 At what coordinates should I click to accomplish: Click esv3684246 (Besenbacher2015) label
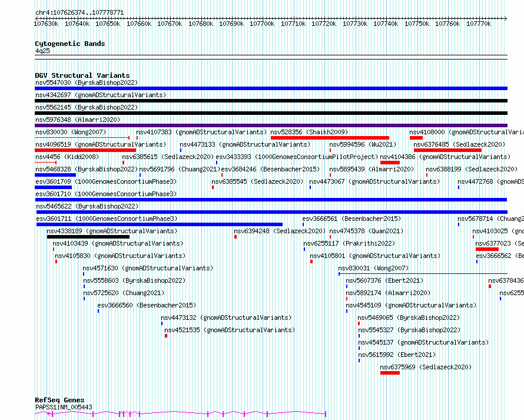point(270,169)
